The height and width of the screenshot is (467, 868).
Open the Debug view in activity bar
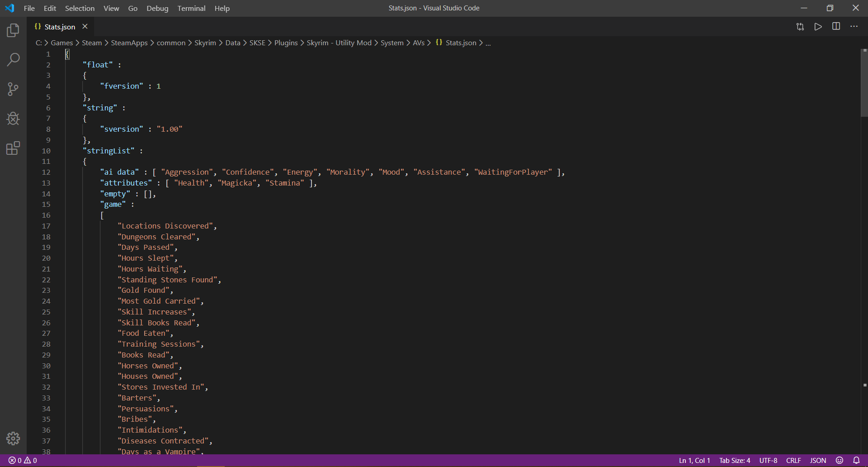[13, 119]
